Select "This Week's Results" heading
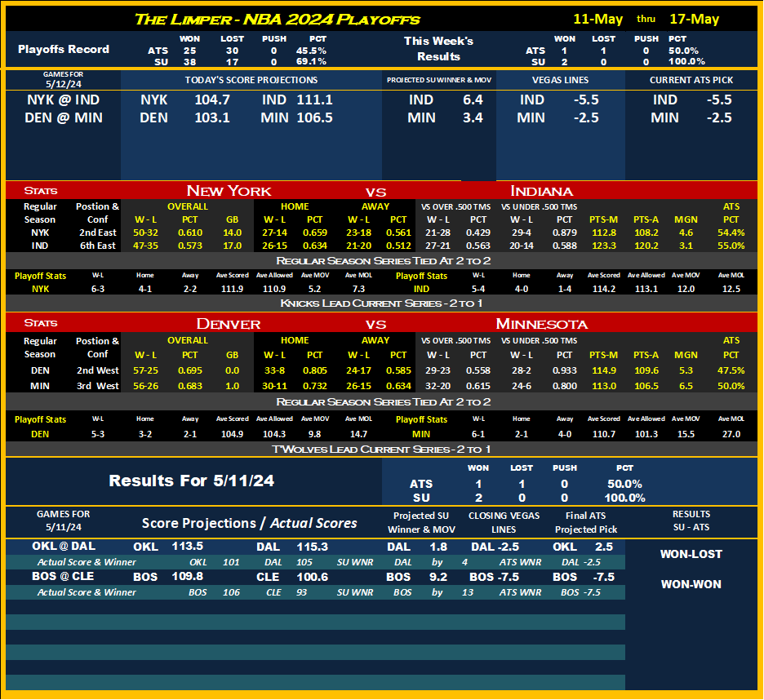Screen dimensions: 764x700 pyautogui.click(x=438, y=49)
